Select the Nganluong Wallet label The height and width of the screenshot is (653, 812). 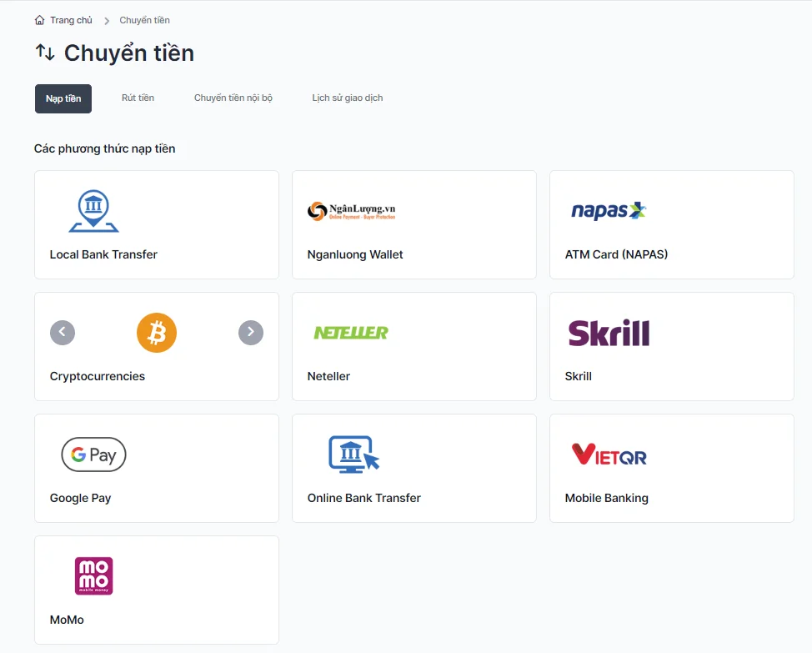[355, 255]
